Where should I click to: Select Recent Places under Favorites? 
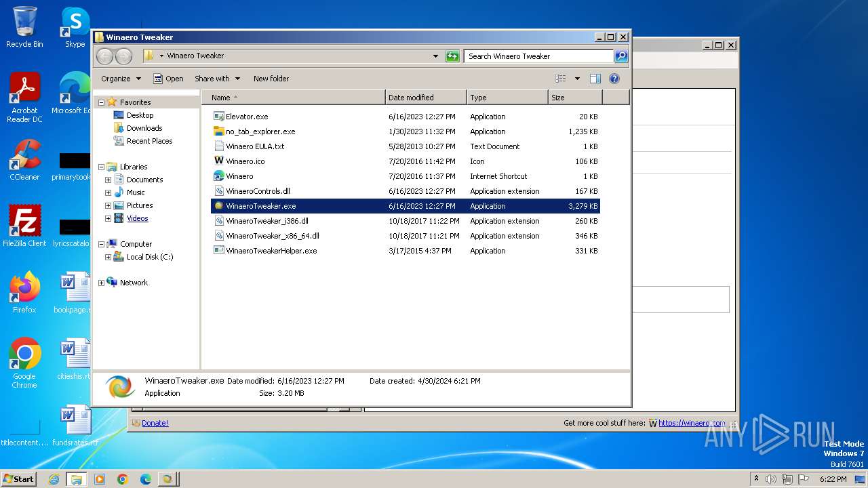tap(149, 141)
